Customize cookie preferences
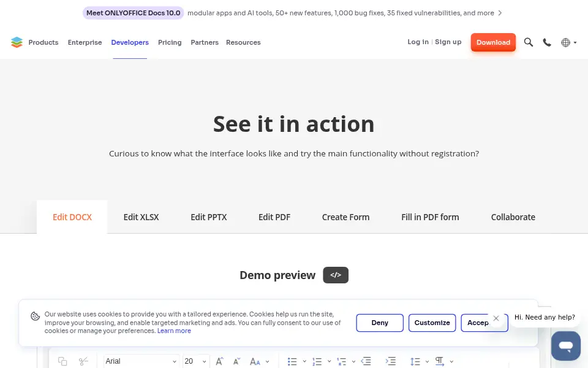Viewport: 588px width, 368px height. click(432, 323)
